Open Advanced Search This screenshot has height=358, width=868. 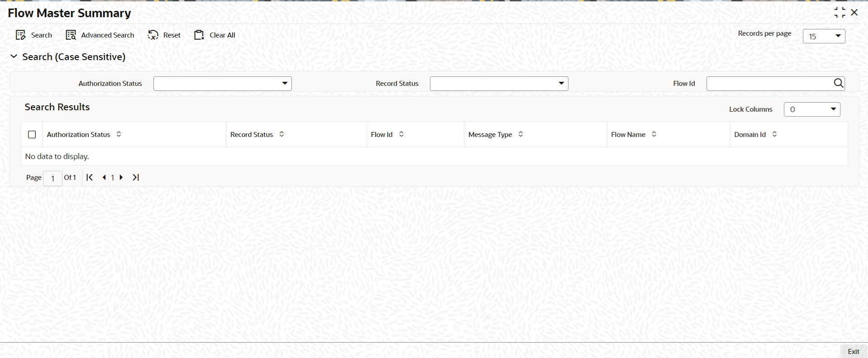(x=100, y=35)
